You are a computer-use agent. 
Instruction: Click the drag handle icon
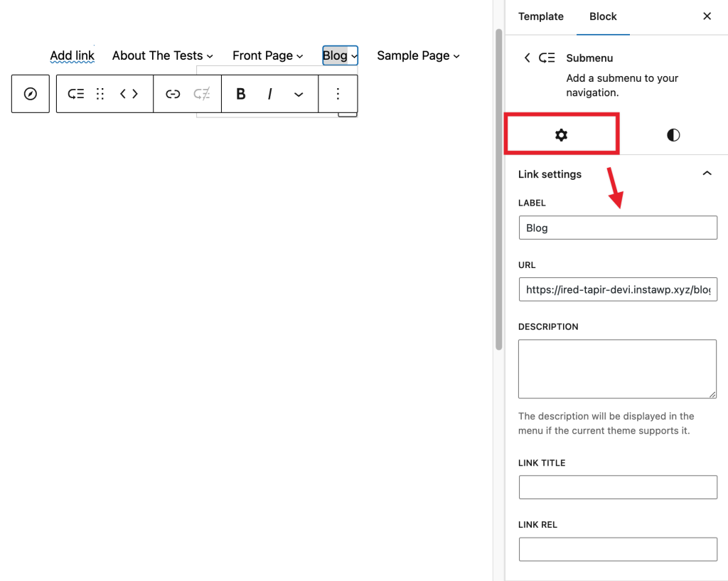100,93
